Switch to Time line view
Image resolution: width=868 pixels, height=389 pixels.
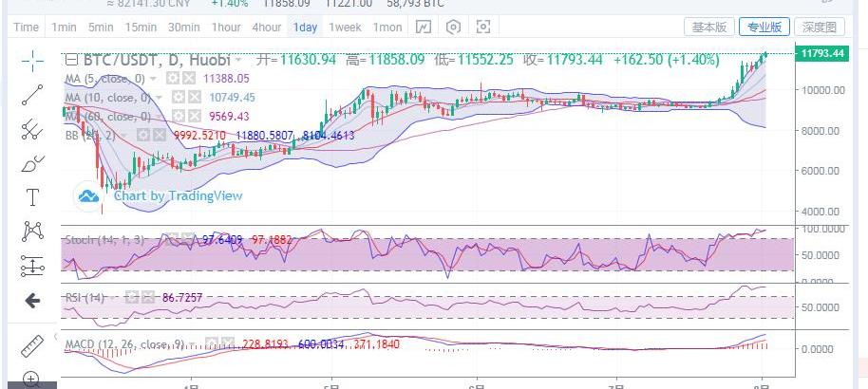[x=26, y=28]
